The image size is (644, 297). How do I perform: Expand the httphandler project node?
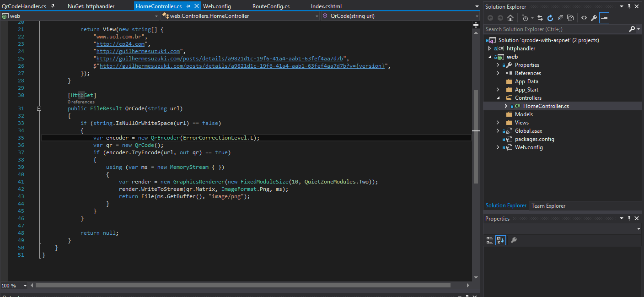tap(490, 49)
